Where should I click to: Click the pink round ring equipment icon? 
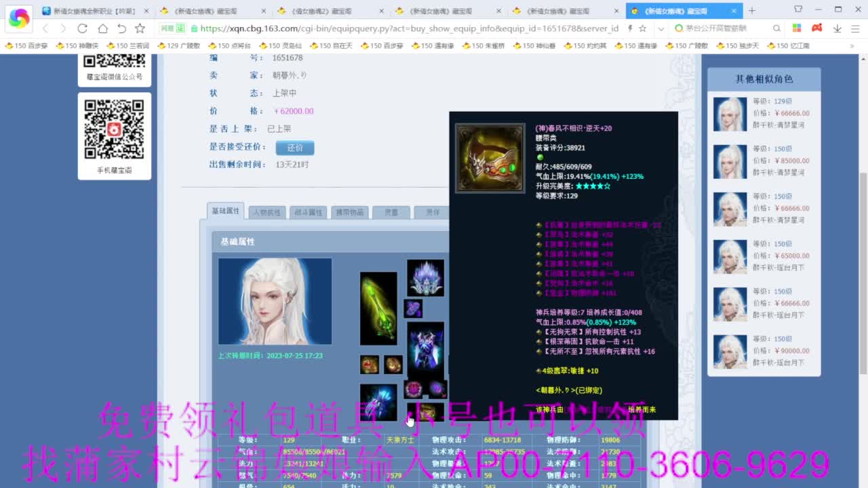click(x=413, y=389)
